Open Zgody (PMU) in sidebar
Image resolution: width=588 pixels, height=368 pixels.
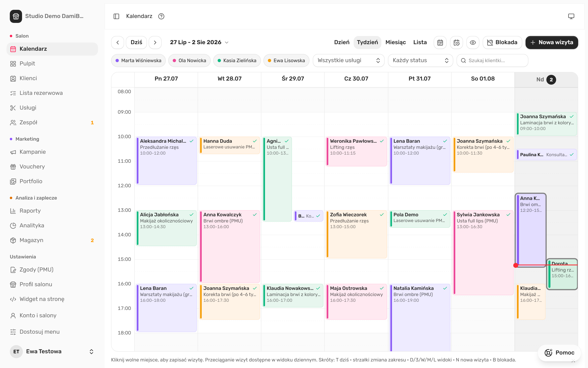(x=52, y=270)
